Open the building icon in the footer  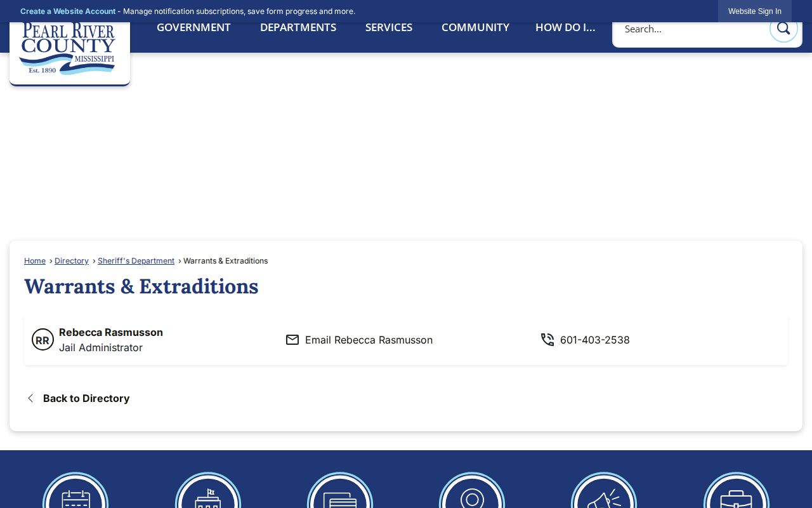(x=208, y=490)
